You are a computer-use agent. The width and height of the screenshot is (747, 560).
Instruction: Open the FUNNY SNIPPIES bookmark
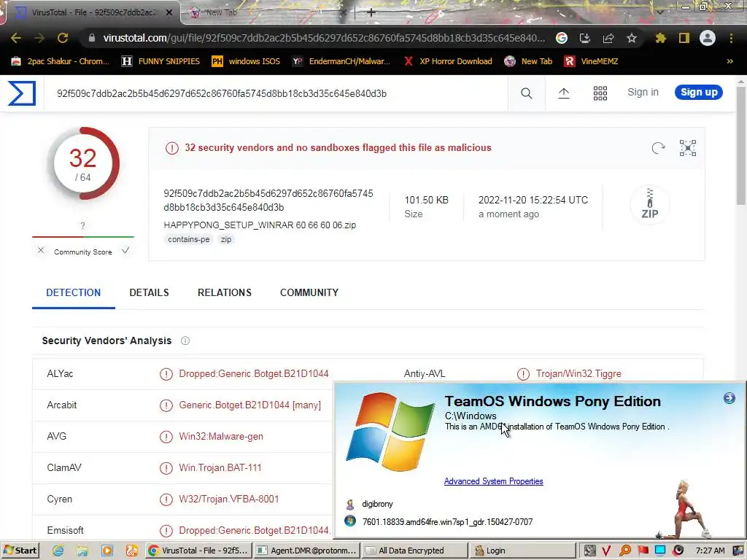[x=160, y=61]
